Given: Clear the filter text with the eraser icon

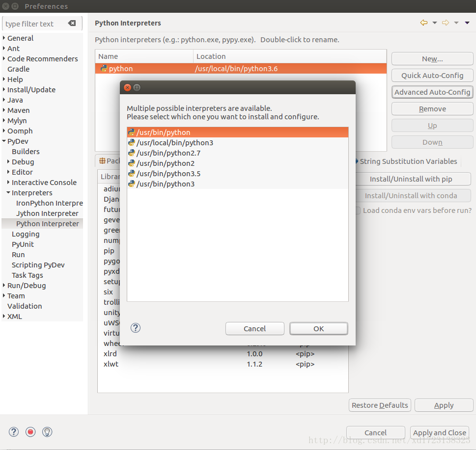Looking at the screenshot, I should click(x=72, y=24).
